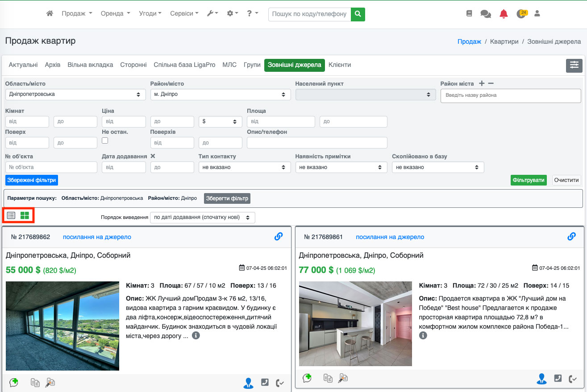The image size is (587, 392).
Task: Switch to green grid view icon
Action: [25, 215]
